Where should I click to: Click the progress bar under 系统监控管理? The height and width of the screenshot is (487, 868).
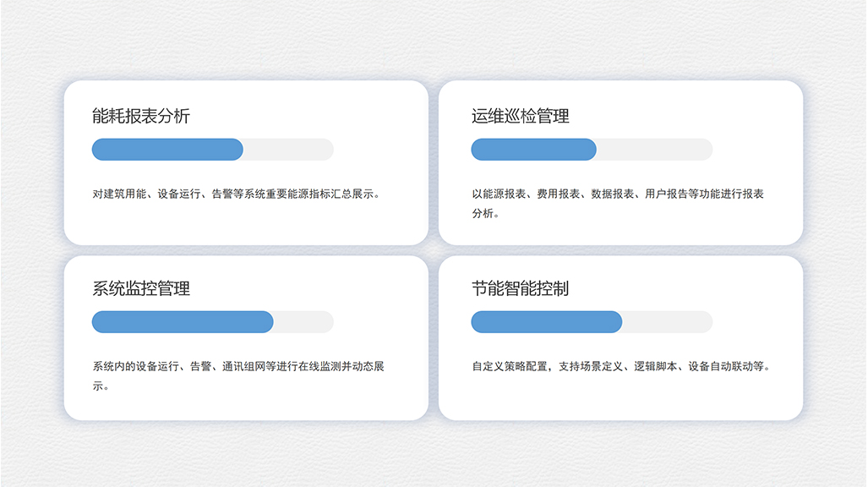(x=213, y=322)
